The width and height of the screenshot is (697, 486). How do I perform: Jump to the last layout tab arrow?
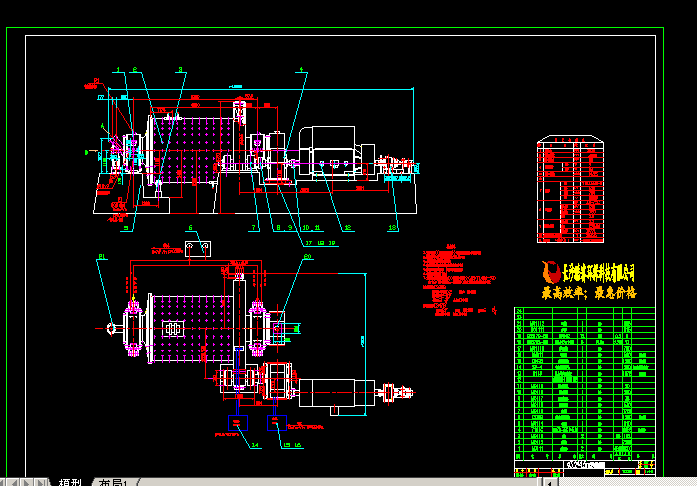[41, 482]
